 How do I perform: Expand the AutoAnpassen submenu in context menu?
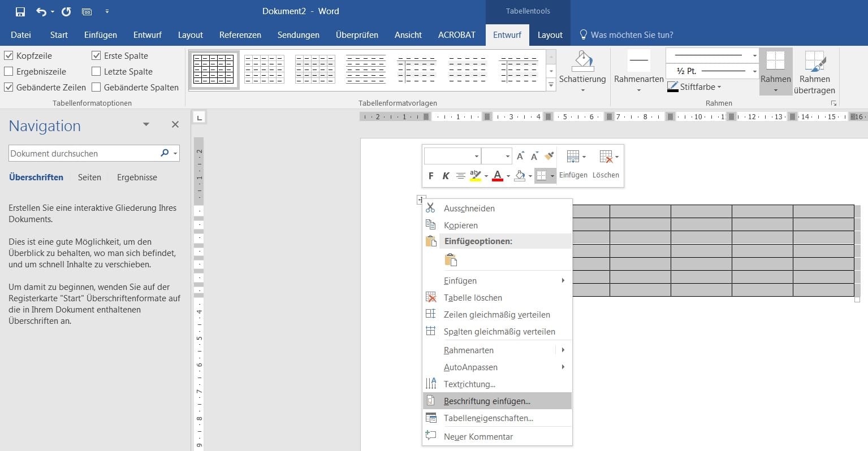[x=563, y=367]
